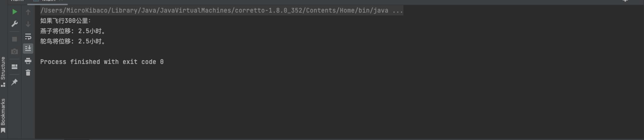Clear all console output with trash icon
Image resolution: width=644 pixels, height=140 pixels.
tap(28, 73)
